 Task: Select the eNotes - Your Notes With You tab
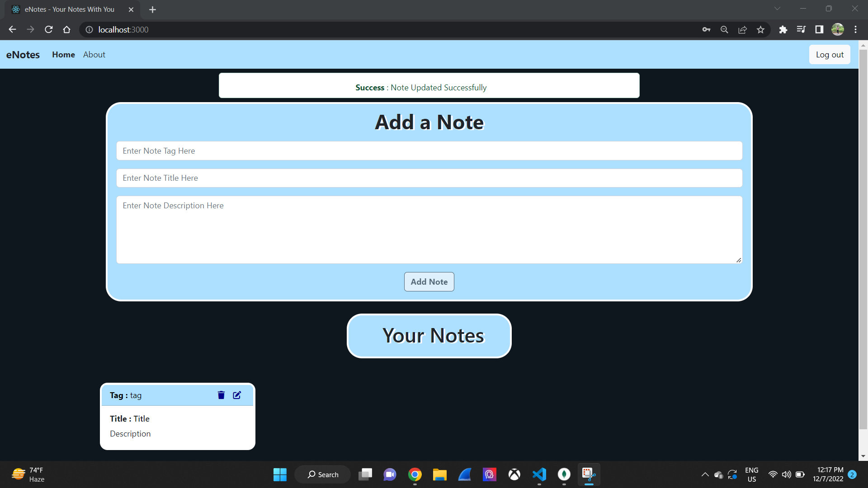(x=72, y=9)
